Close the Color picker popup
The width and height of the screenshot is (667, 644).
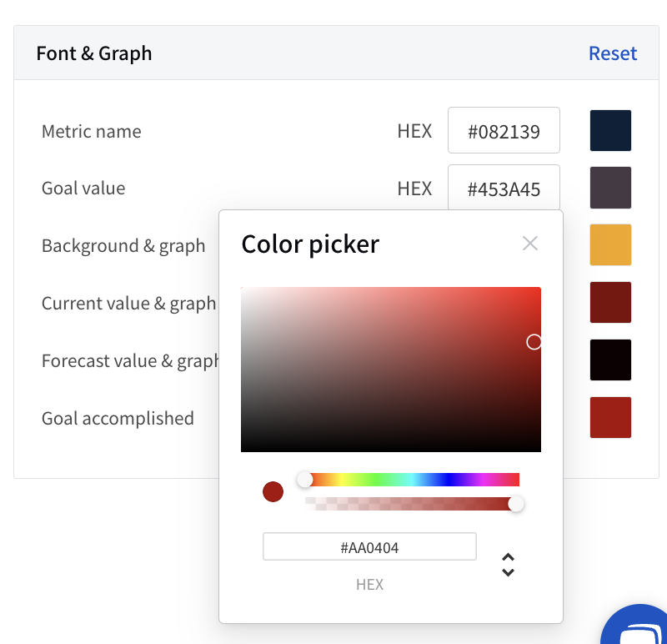coord(530,244)
